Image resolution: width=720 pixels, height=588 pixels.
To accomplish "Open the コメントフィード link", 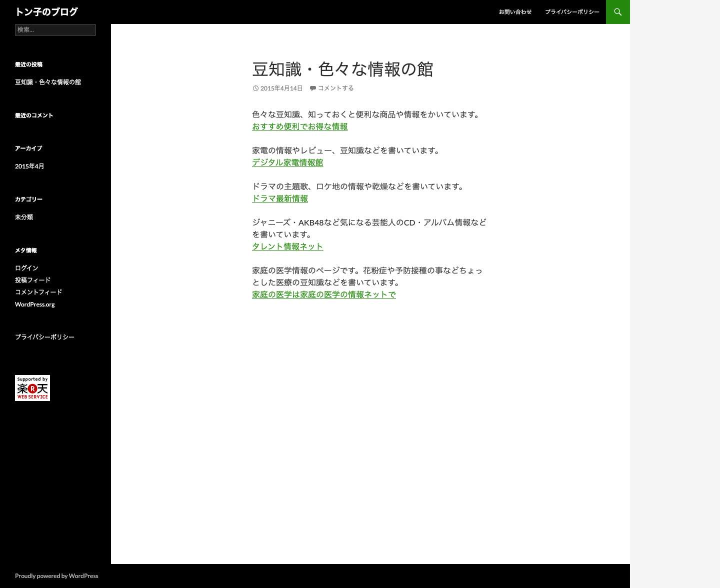I will click(38, 291).
